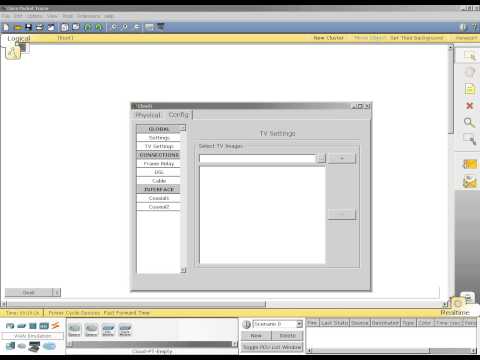This screenshot has height=360, width=480.
Task: Open TV Settings in config list
Action: click(159, 146)
